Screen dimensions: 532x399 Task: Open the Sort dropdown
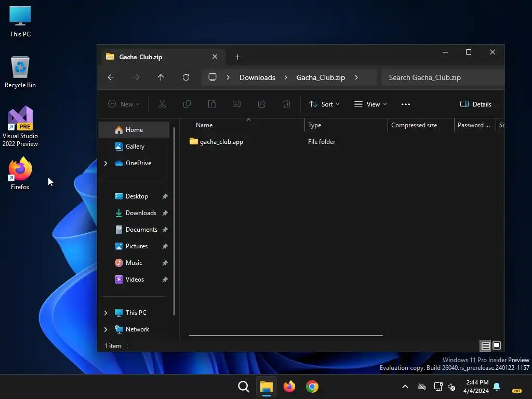pyautogui.click(x=324, y=104)
